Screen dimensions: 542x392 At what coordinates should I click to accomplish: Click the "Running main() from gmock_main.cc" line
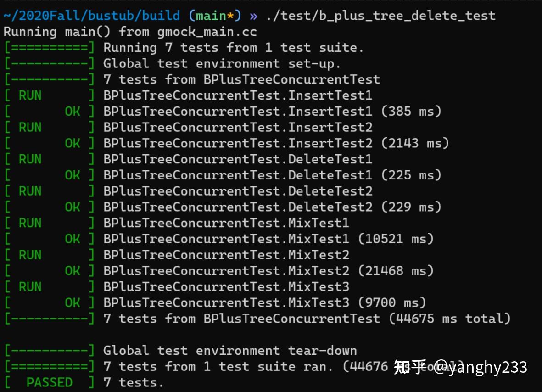tap(130, 32)
